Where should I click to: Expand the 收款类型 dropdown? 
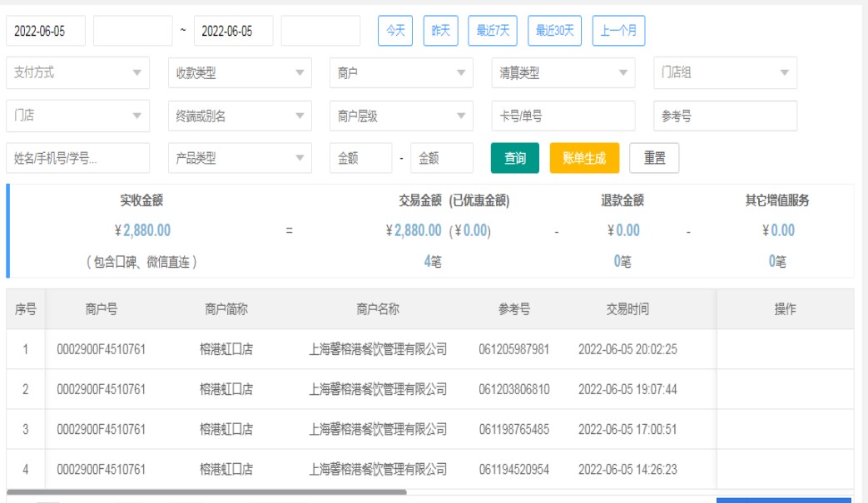(x=240, y=73)
